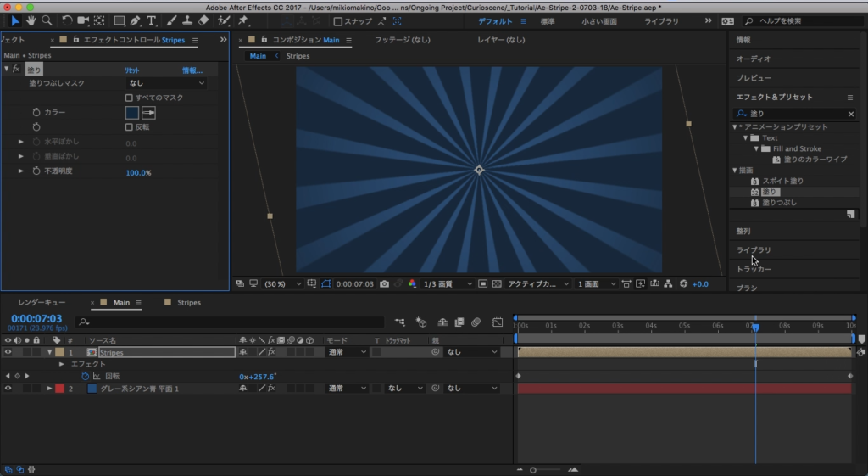Open the 塗りつぶしマスク dropdown
The image size is (868, 476).
166,83
